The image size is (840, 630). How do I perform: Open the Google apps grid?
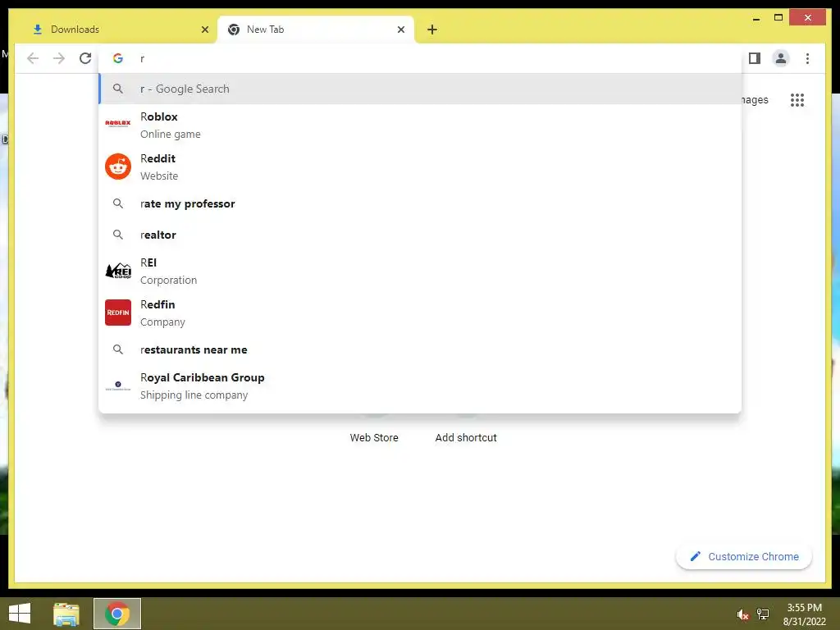pos(797,100)
